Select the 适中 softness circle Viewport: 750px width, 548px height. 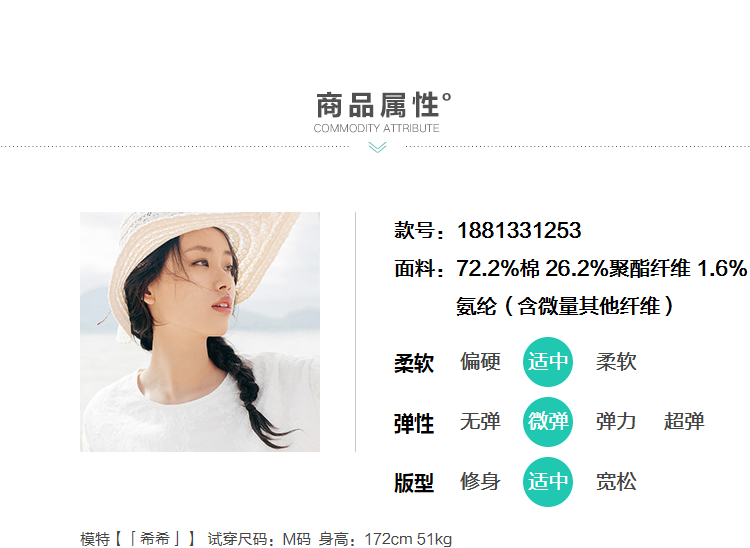coord(548,362)
